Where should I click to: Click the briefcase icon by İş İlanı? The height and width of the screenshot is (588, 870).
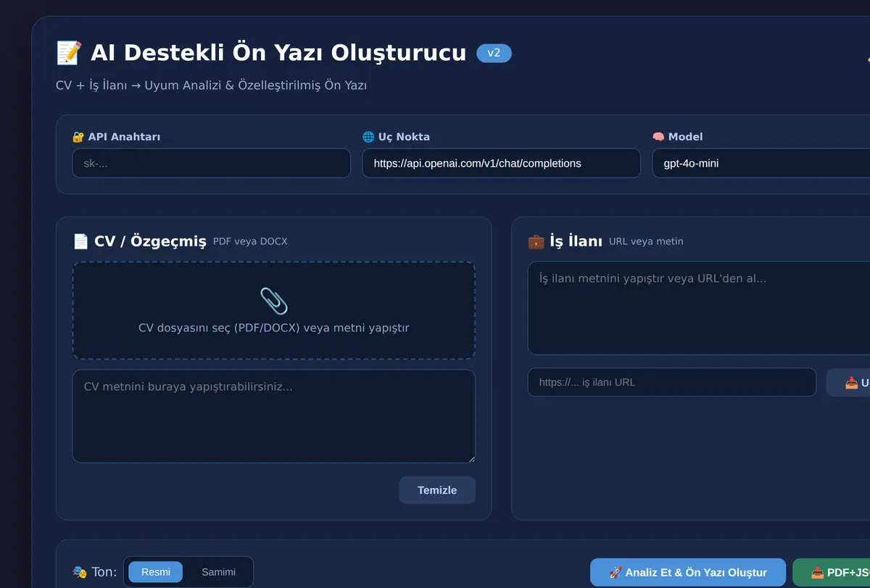coord(536,241)
